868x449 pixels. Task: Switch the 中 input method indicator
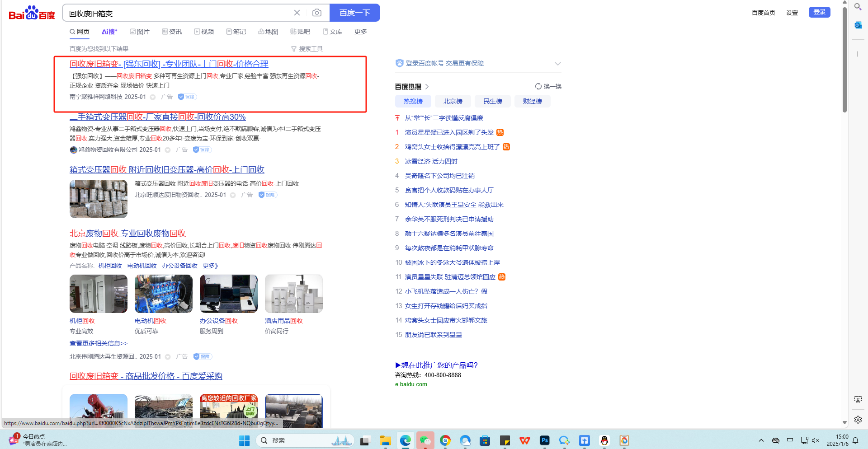tap(790, 440)
